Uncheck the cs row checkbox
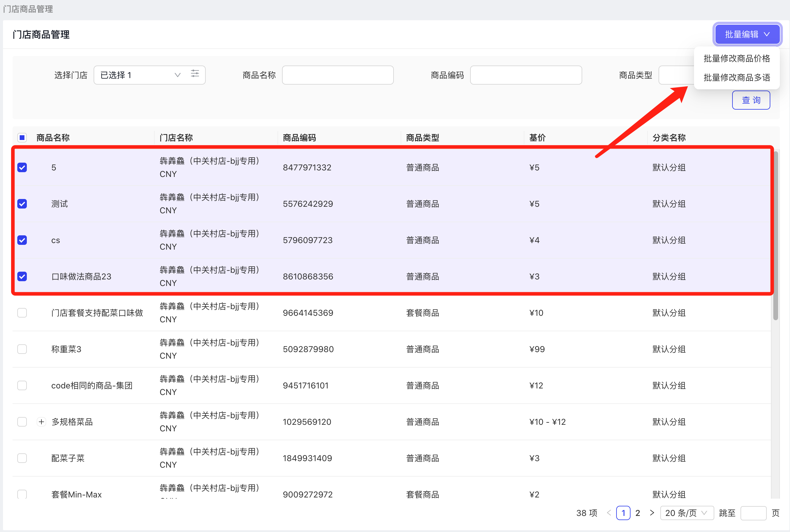Screen dimensions: 790x532 click(22, 240)
